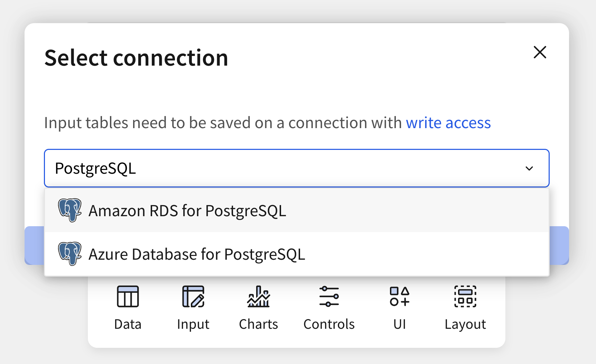The height and width of the screenshot is (364, 596).
Task: Click the Layout container icon
Action: tap(465, 296)
